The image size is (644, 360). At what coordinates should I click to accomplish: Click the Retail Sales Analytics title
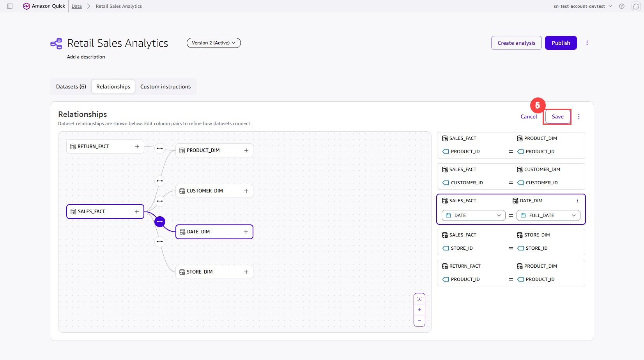pos(117,43)
